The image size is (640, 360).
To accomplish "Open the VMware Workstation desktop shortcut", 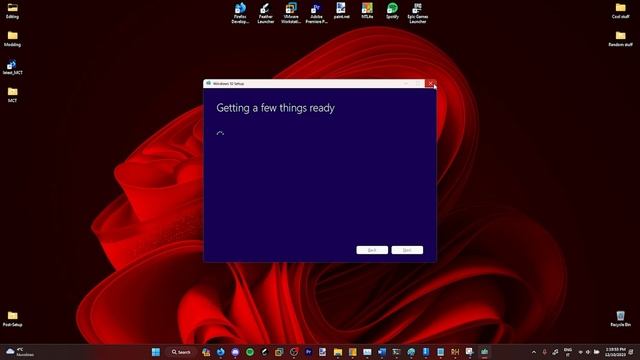I will pos(291,13).
